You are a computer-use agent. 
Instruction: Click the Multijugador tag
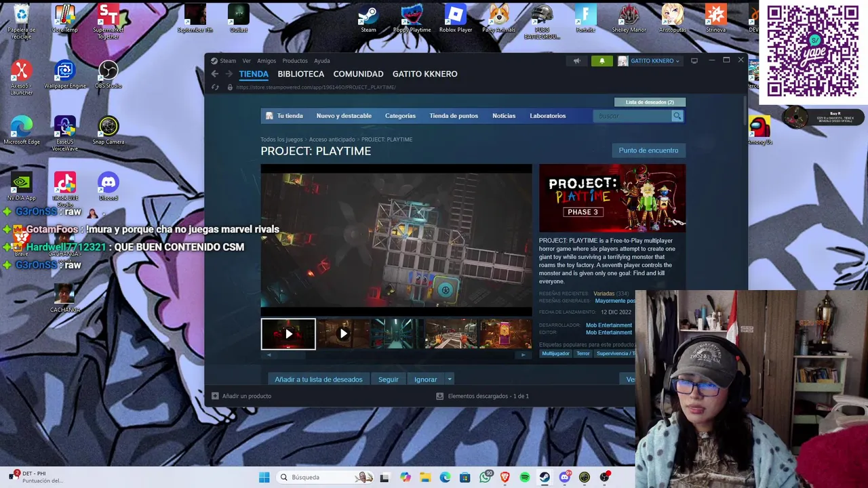coord(555,353)
